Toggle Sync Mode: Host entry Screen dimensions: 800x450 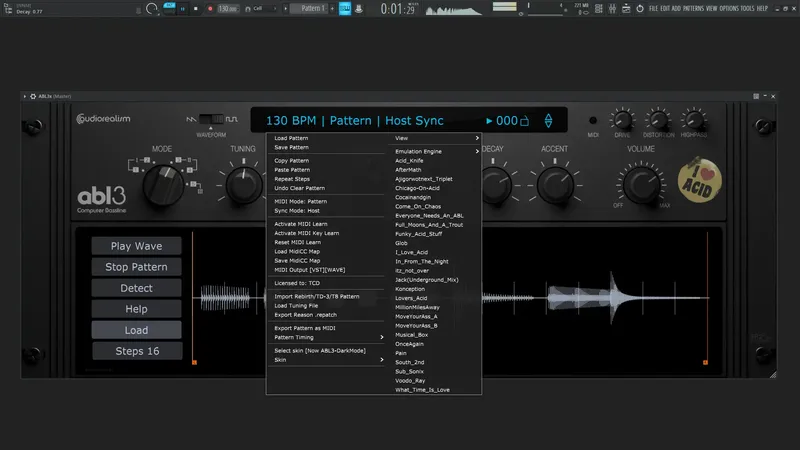(x=297, y=210)
